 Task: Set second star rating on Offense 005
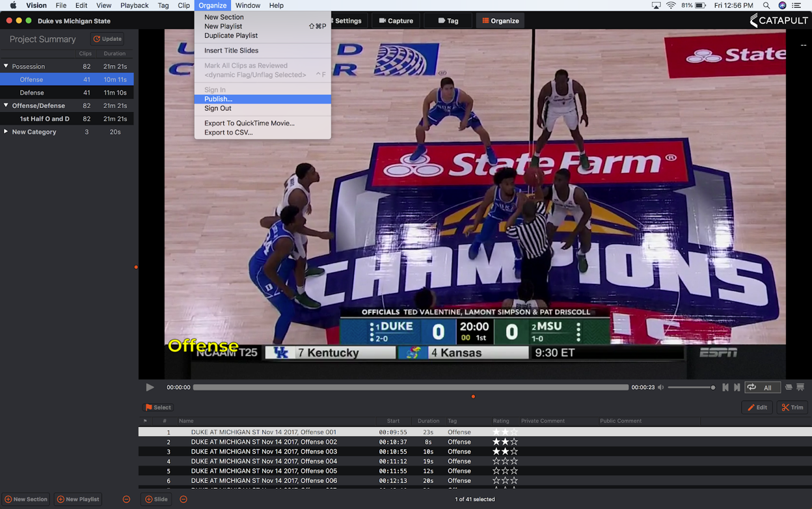click(505, 471)
